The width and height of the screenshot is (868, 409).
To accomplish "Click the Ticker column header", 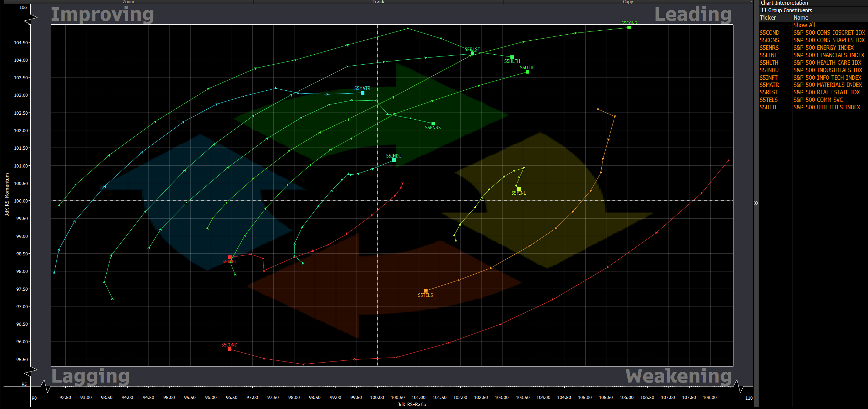I will tap(768, 18).
